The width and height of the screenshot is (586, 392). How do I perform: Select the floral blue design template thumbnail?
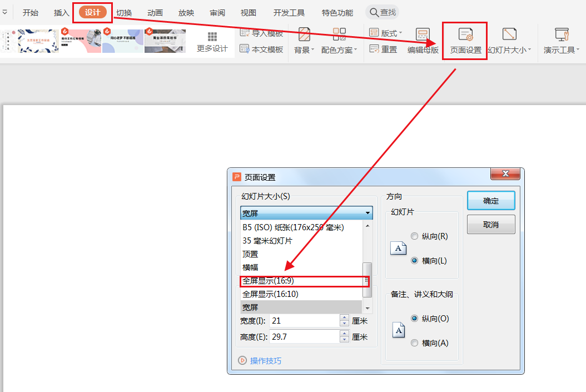(x=38, y=41)
